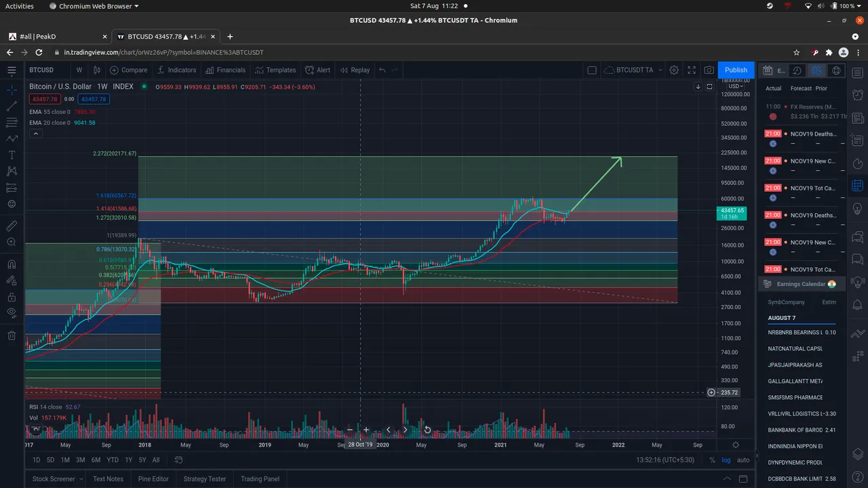This screenshot has height=488, width=868.
Task: Zoom out chart with minus button
Action: pos(350,430)
